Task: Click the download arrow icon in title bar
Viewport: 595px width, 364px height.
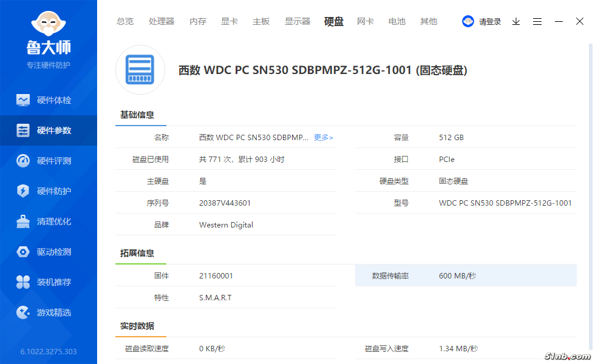Action: pyautogui.click(x=516, y=21)
